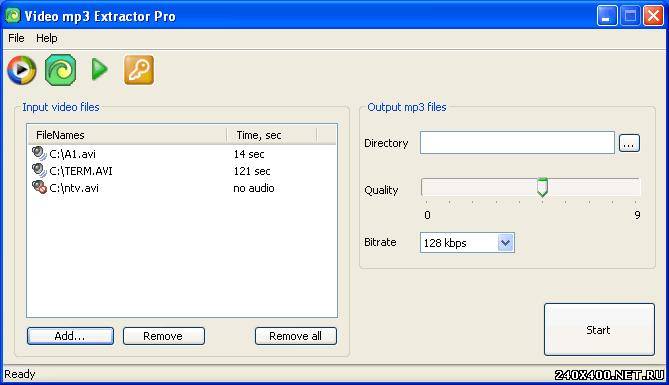Click the green play arrow toolbar icon
This screenshot has width=669, height=385.
[x=99, y=69]
